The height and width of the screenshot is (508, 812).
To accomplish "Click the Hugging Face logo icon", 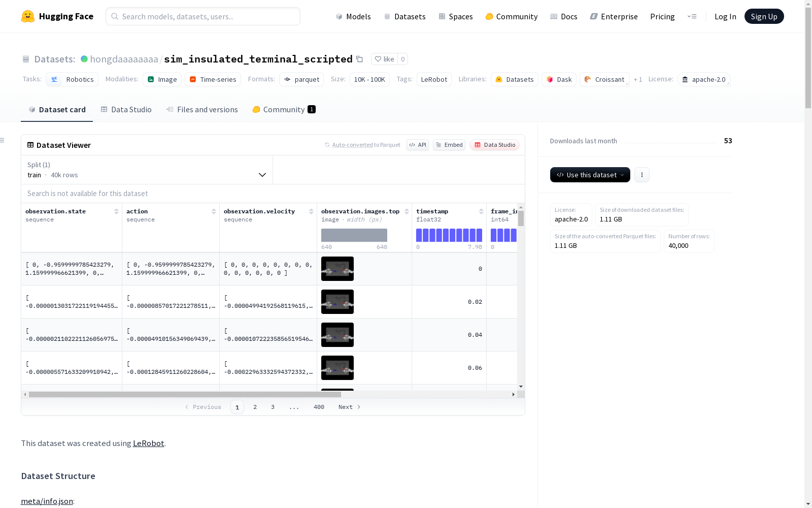I will click(28, 16).
